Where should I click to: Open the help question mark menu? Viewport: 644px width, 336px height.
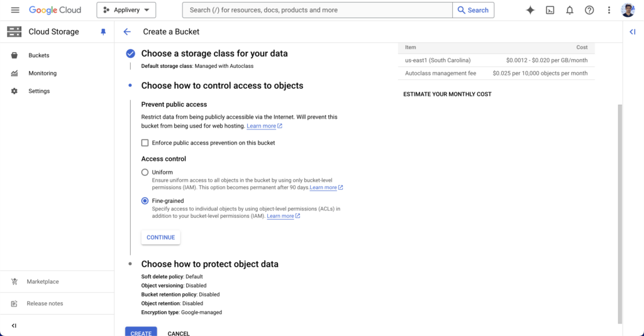tap(589, 10)
